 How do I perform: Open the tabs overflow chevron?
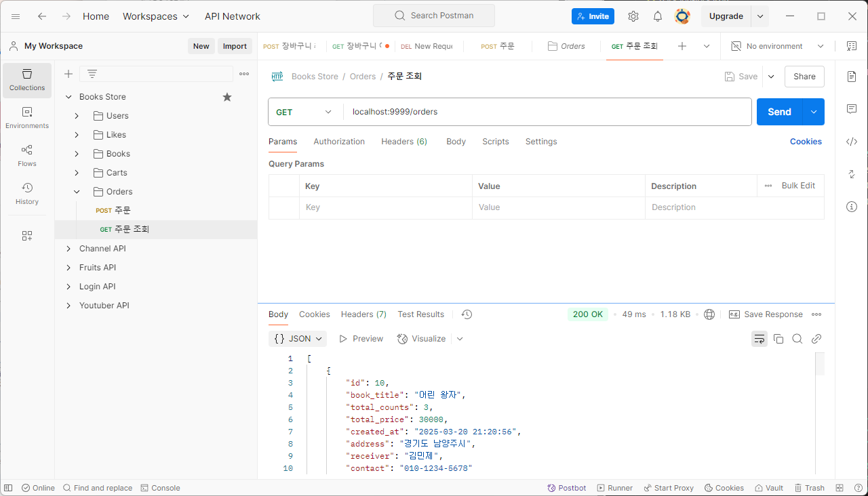707,46
